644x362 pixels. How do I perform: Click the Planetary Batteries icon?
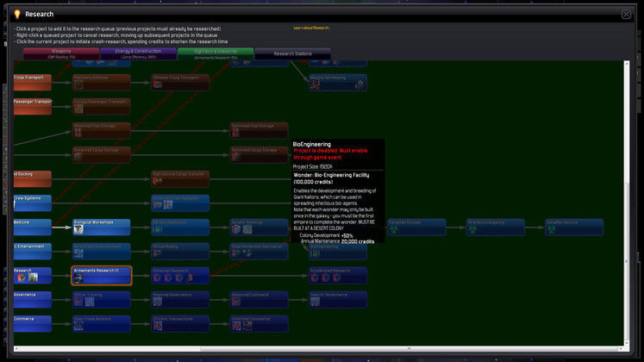78,85
